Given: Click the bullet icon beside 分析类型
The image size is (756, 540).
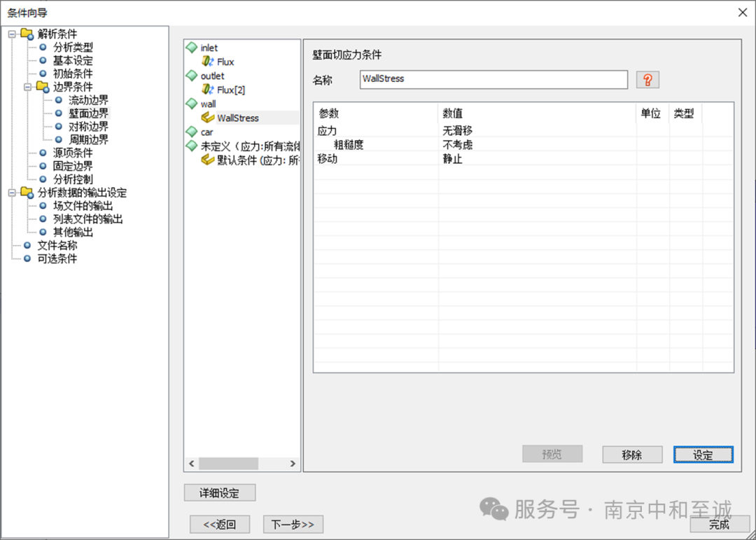Looking at the screenshot, I should [43, 48].
